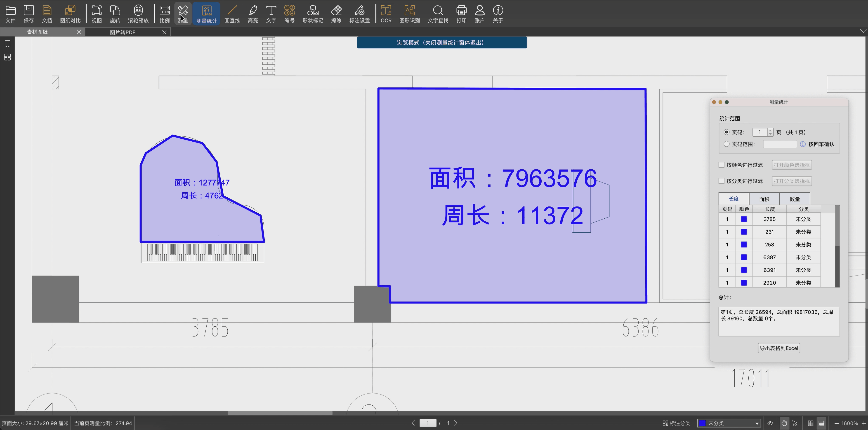Click the blue color swatch in 3785 row

pyautogui.click(x=744, y=219)
